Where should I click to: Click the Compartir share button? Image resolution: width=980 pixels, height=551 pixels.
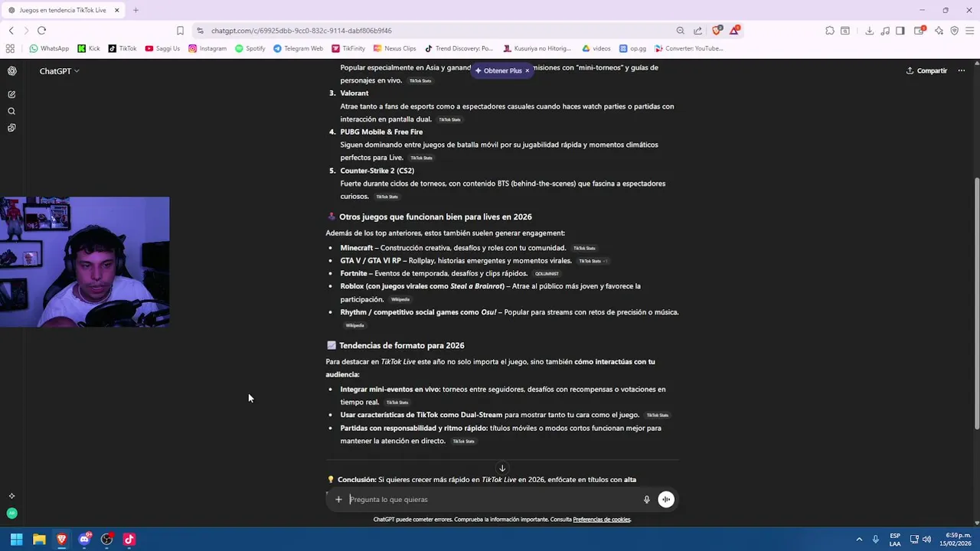(926, 70)
